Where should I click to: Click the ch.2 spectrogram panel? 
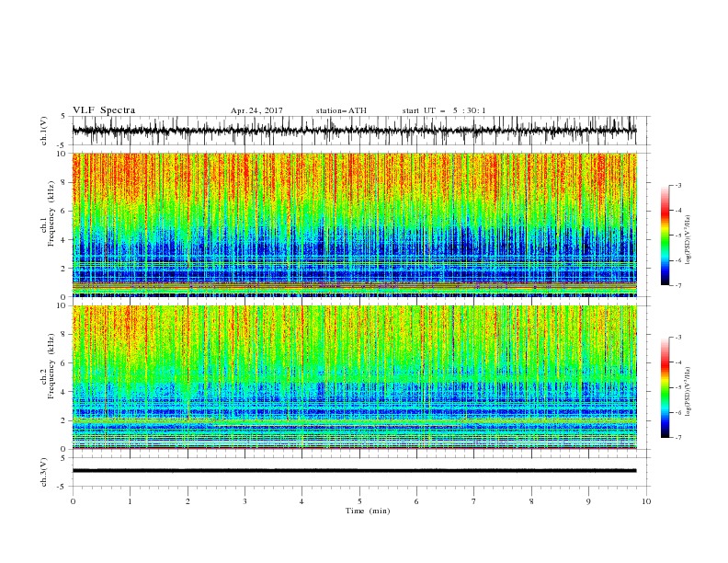point(354,377)
